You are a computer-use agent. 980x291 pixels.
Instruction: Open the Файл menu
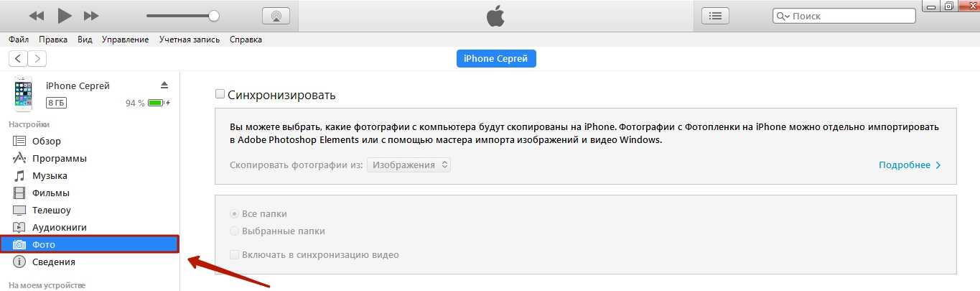point(19,40)
